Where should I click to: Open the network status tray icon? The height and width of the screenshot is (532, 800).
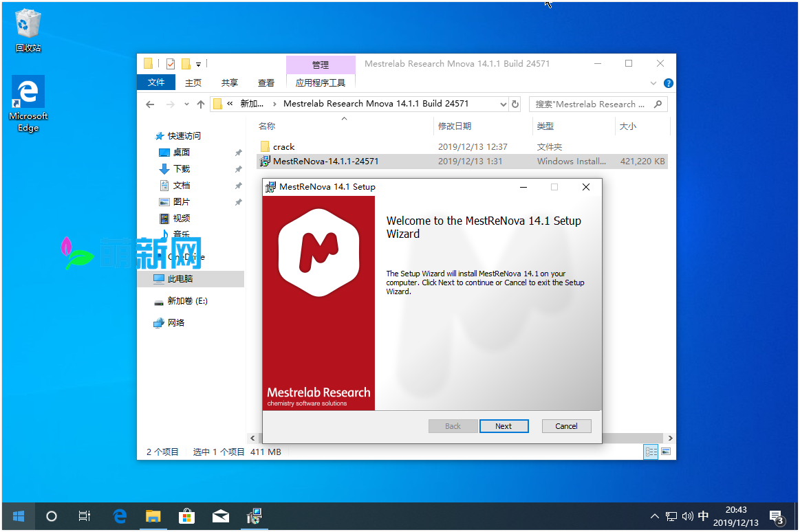point(671,516)
